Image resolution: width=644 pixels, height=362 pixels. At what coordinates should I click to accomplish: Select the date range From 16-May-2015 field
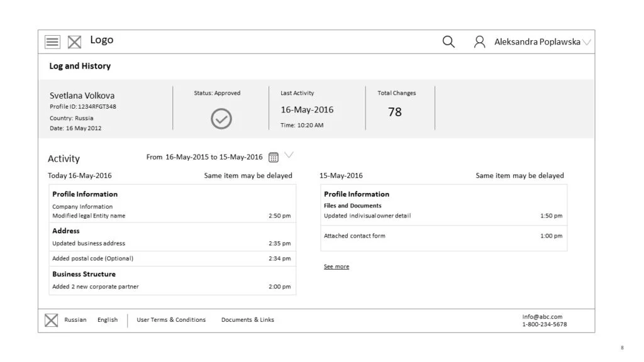tap(204, 156)
